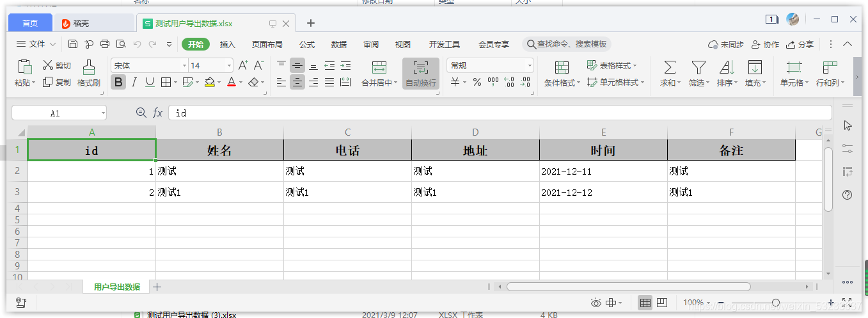This screenshot has height=318, width=868.
Task: Click the zoom slider handle
Action: 775,303
